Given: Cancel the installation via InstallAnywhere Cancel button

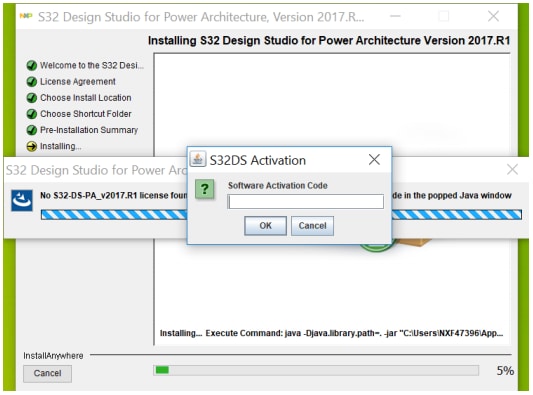Looking at the screenshot, I should 47,373.
